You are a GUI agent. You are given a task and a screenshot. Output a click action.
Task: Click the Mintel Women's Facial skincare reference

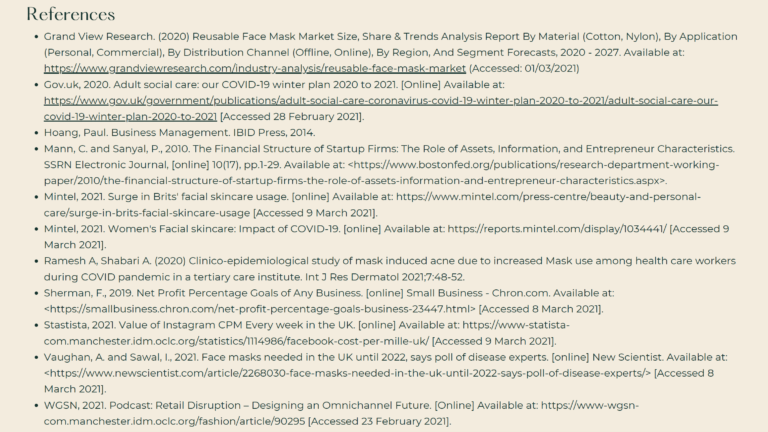tap(386, 237)
